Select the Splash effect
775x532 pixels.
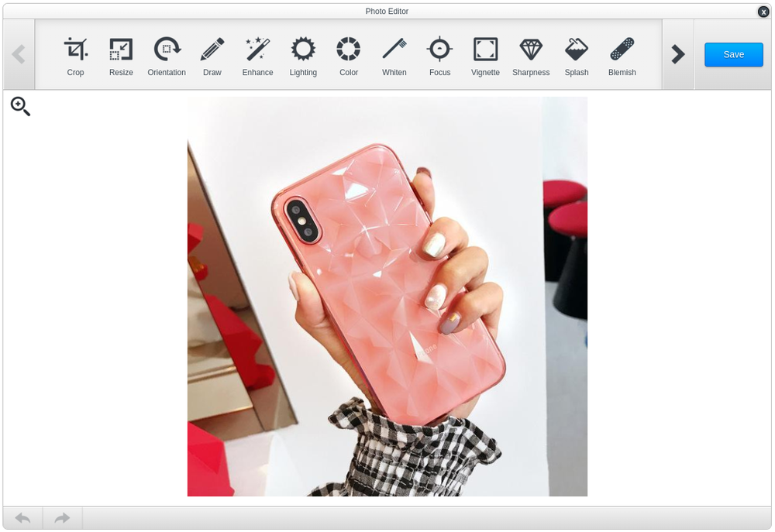576,54
